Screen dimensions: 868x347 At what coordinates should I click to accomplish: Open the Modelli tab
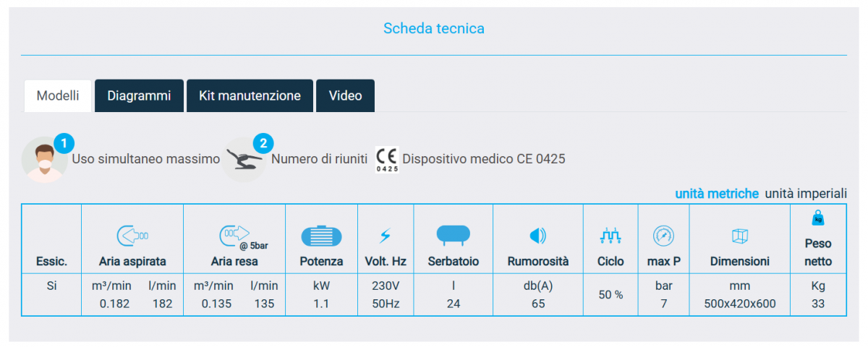click(58, 95)
